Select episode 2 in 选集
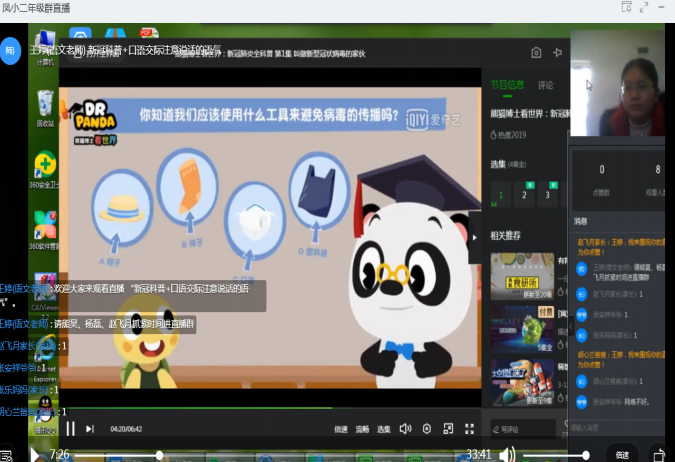 (x=524, y=195)
